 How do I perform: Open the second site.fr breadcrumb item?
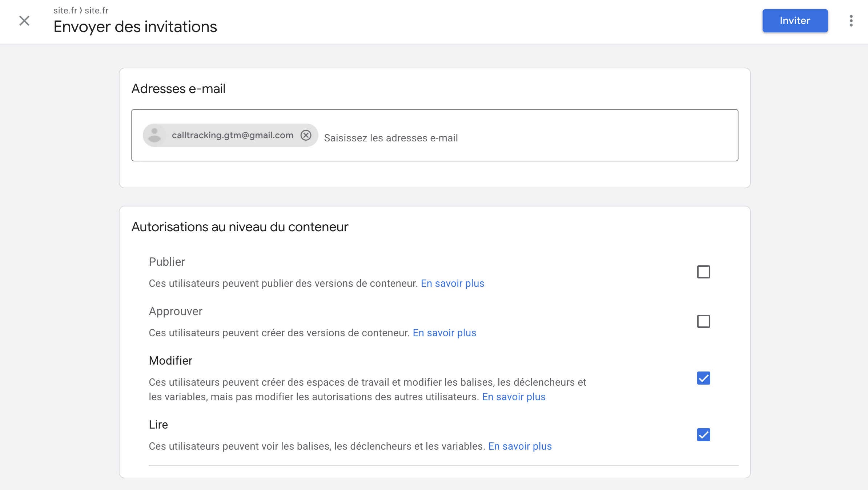click(97, 11)
